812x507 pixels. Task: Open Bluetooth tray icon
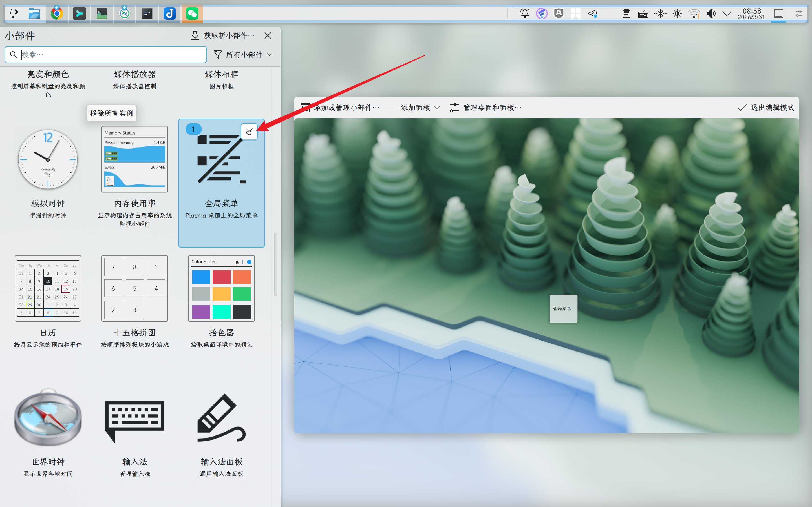point(660,14)
